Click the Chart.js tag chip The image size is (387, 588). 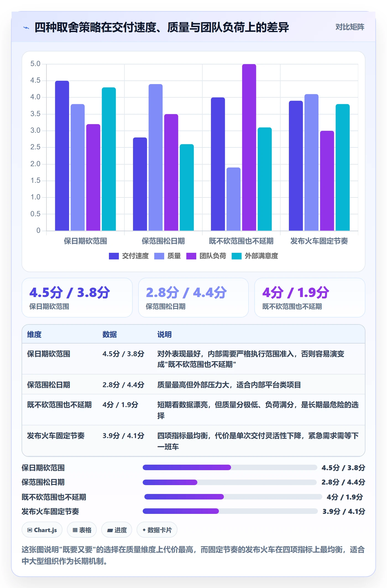(42, 530)
